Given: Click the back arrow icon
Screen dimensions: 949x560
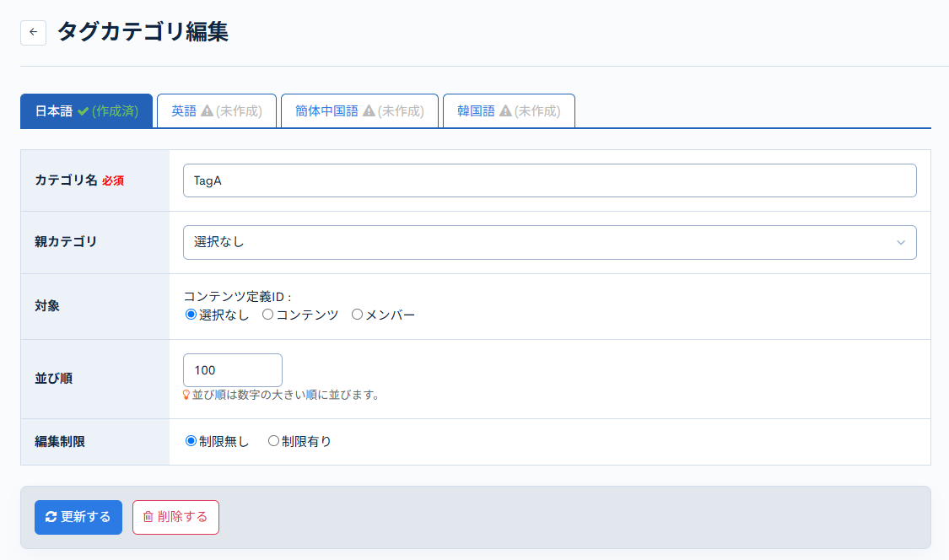Looking at the screenshot, I should pos(33,32).
